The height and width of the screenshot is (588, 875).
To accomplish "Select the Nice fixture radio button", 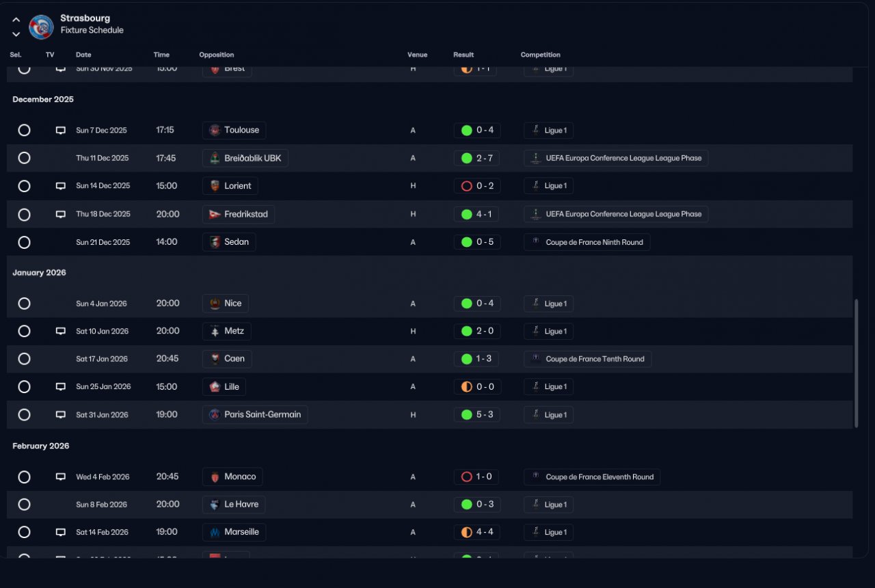I will point(24,304).
